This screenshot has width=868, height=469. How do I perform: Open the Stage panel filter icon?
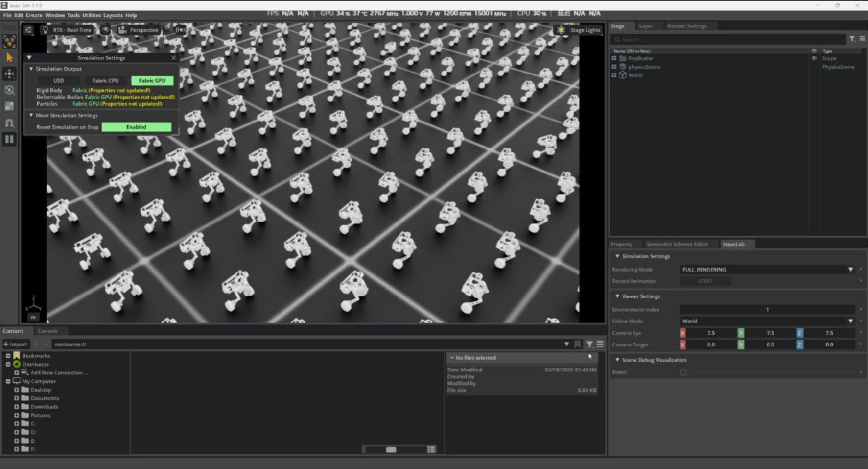pyautogui.click(x=852, y=39)
